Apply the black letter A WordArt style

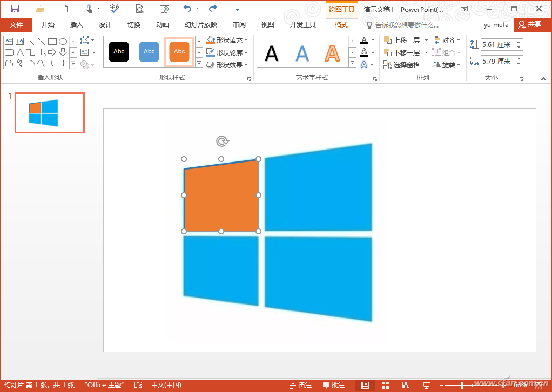[272, 53]
